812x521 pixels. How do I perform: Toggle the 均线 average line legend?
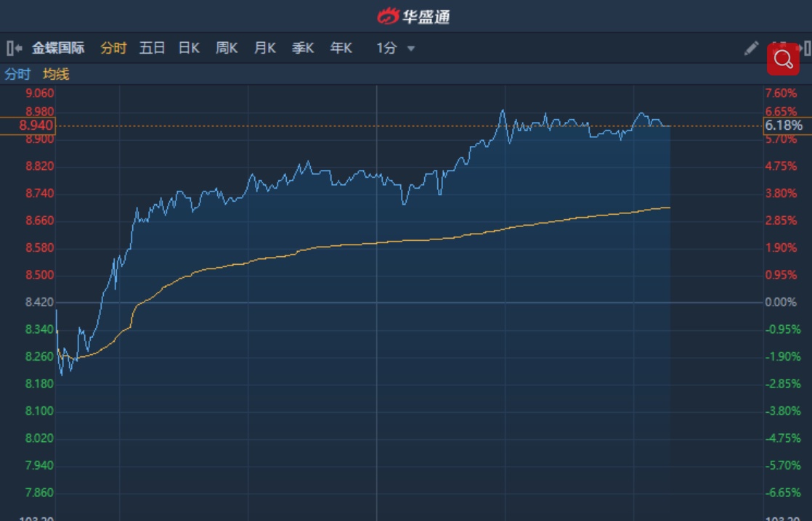tap(56, 74)
